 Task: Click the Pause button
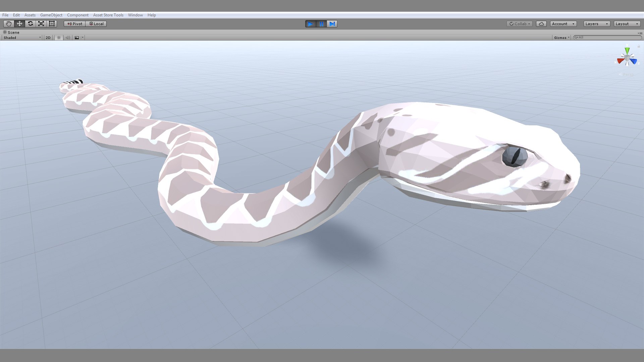321,24
